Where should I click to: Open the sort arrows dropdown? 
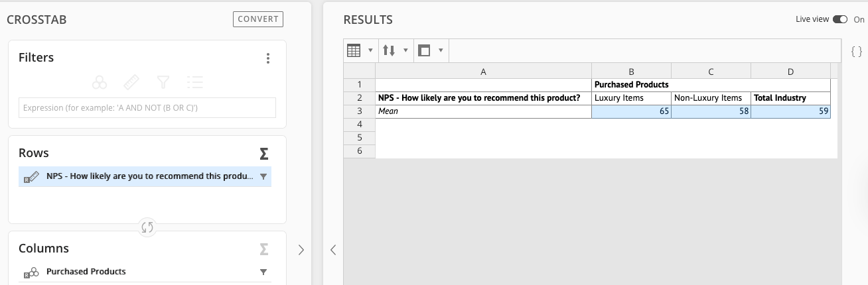(395, 50)
